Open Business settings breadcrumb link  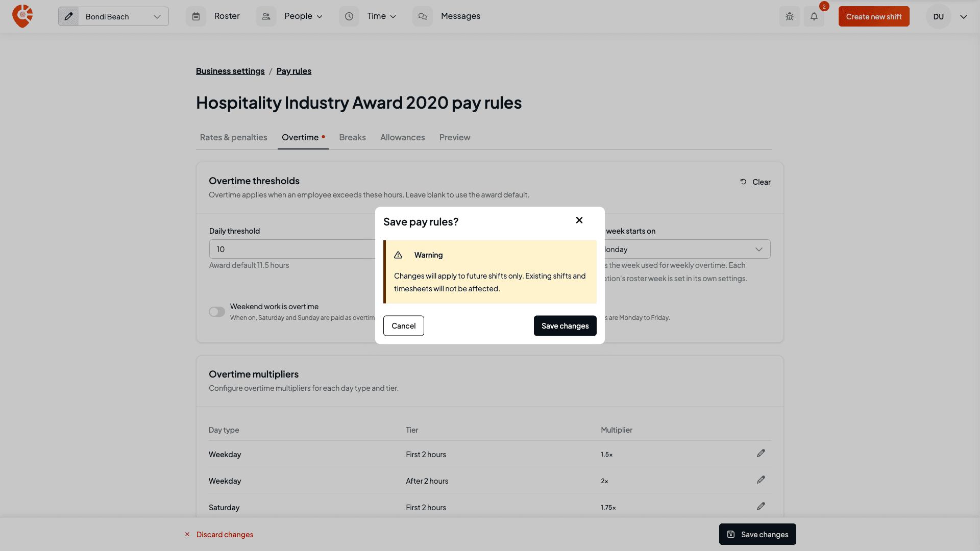[x=230, y=71]
